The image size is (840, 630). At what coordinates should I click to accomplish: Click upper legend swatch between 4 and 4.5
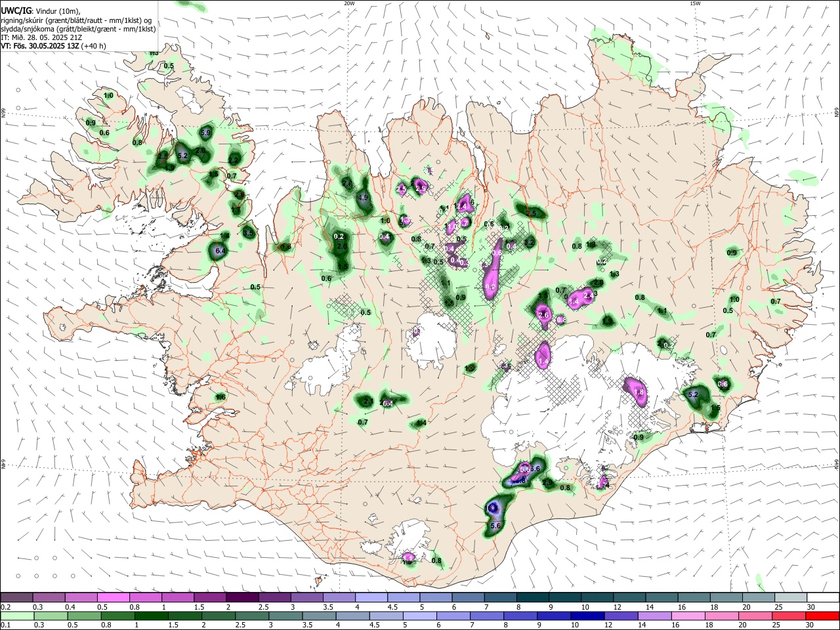coord(371,597)
